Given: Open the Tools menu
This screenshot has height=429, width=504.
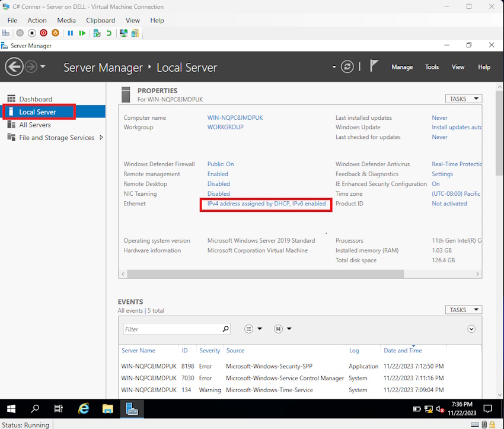Looking at the screenshot, I should [432, 67].
